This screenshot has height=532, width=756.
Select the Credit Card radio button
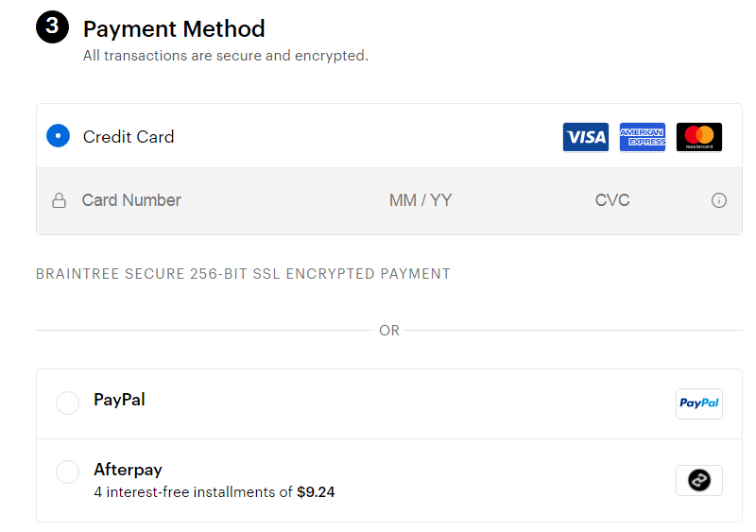click(59, 136)
